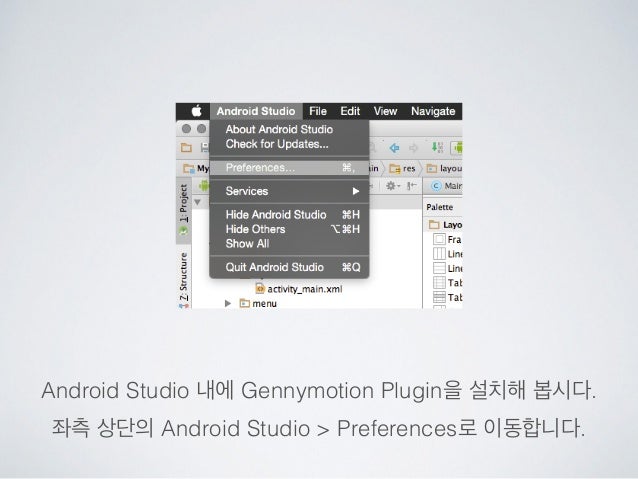Collapse the project tree top triangle
The width and height of the screenshot is (638, 479).
coord(198,202)
